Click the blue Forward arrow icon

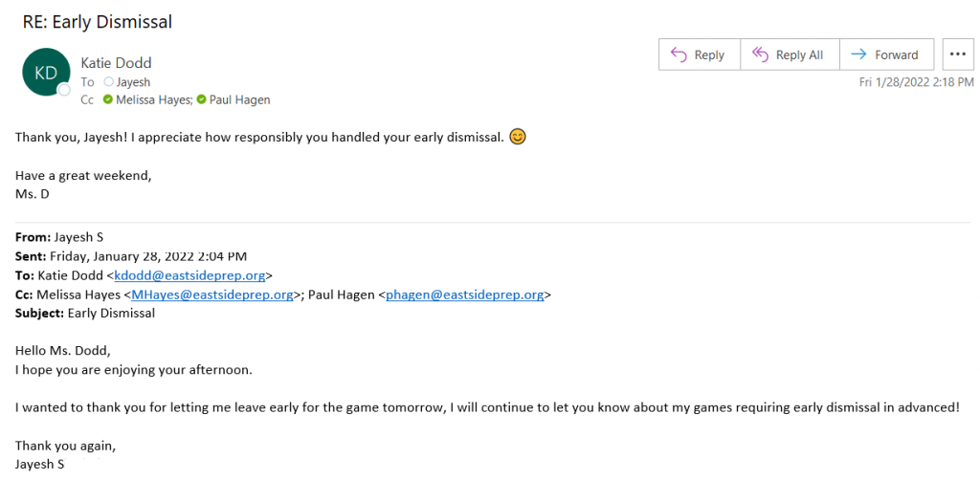pos(858,55)
